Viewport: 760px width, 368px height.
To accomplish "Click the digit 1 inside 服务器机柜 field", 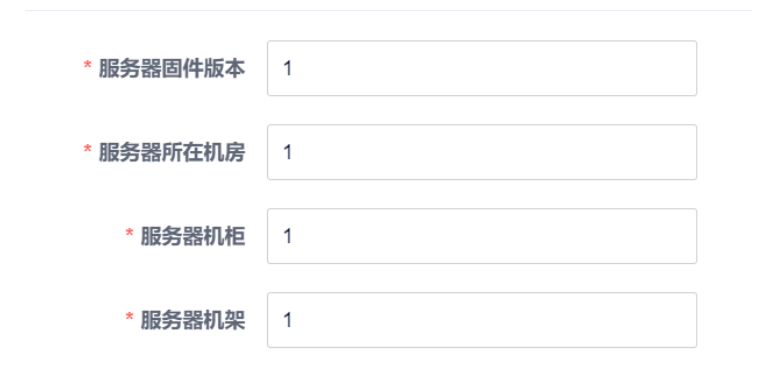I will pos(287,236).
